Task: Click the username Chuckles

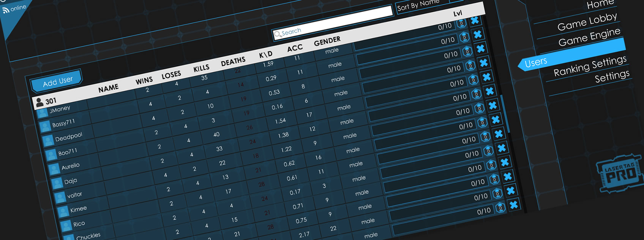Action: pos(88,236)
